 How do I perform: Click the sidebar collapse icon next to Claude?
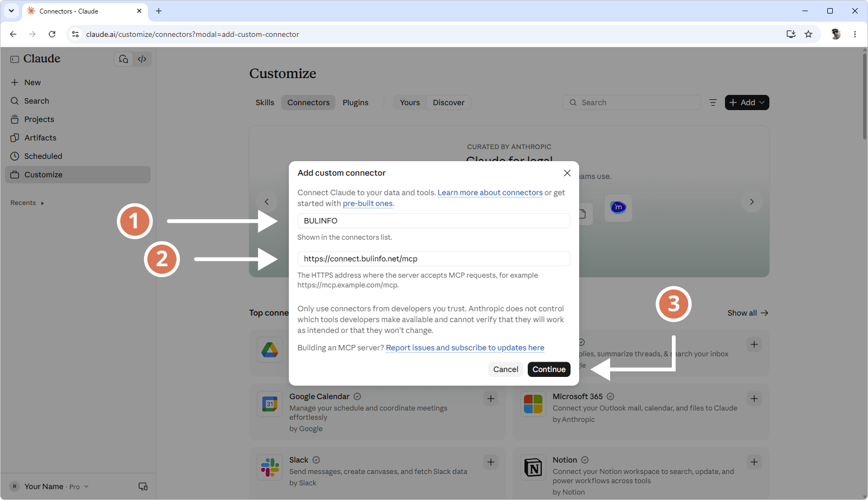pos(15,59)
